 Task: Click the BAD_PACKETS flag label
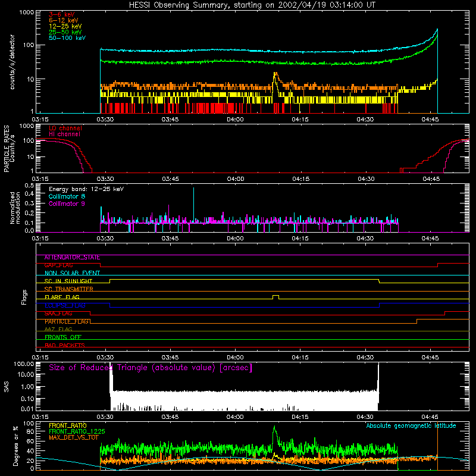(x=65, y=345)
